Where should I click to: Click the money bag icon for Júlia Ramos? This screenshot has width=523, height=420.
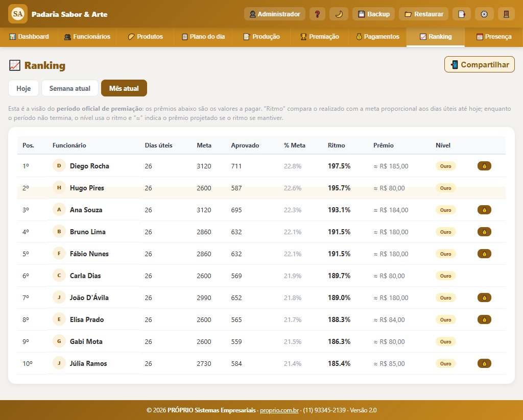[x=484, y=364]
